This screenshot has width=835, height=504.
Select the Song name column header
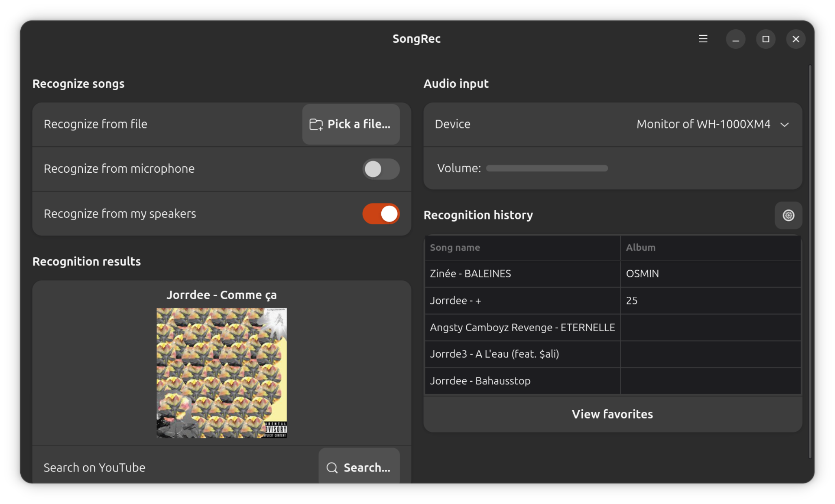(x=454, y=248)
